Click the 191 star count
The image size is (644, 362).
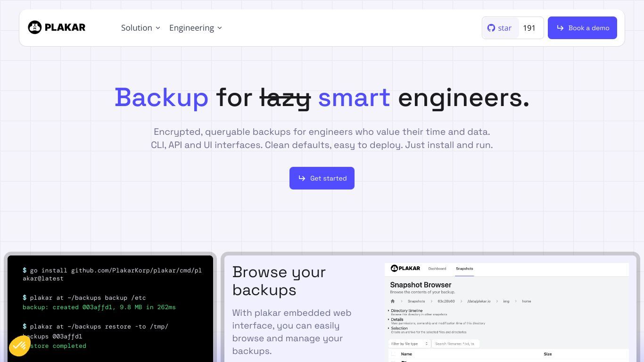pyautogui.click(x=529, y=28)
